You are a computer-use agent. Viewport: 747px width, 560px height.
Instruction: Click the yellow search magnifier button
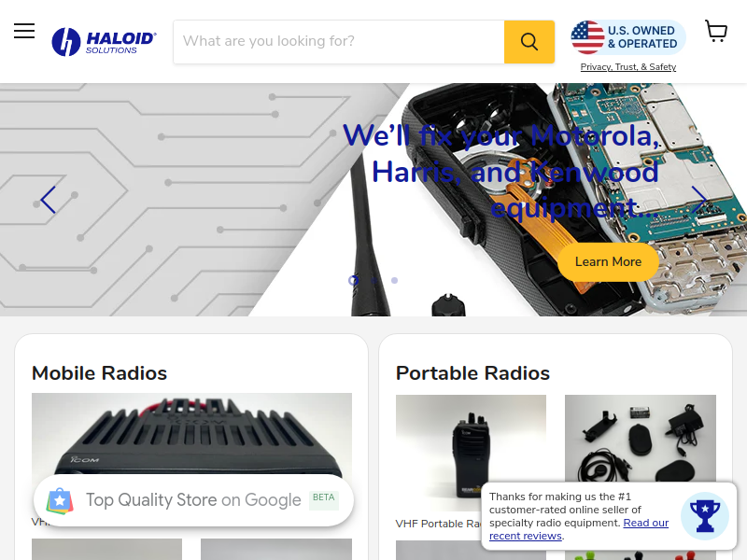529,42
